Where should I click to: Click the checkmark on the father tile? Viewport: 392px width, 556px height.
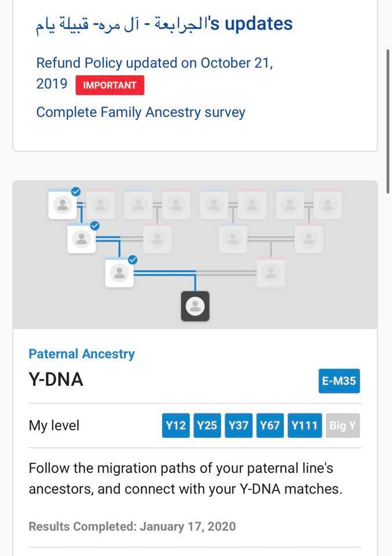pos(133,260)
